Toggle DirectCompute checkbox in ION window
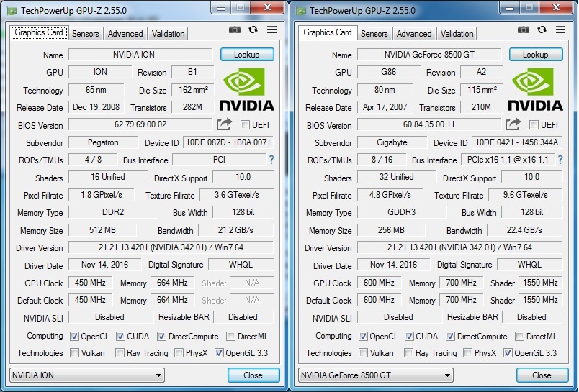 tap(161, 337)
